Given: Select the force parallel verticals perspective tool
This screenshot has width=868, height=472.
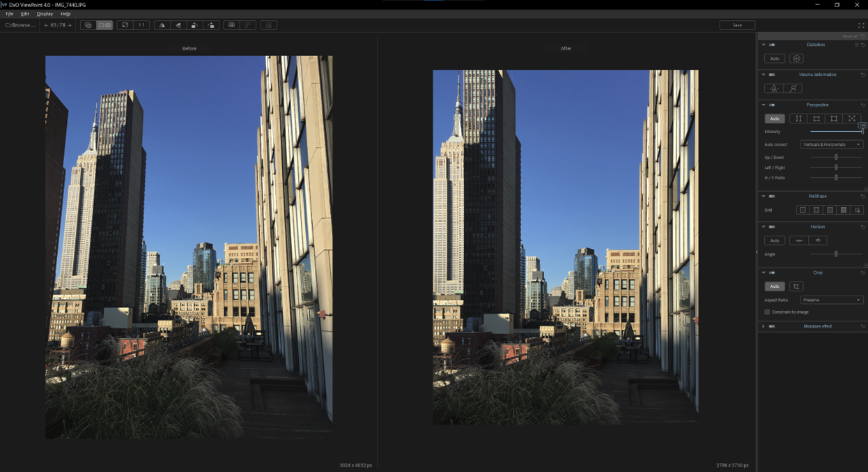Looking at the screenshot, I should (798, 119).
